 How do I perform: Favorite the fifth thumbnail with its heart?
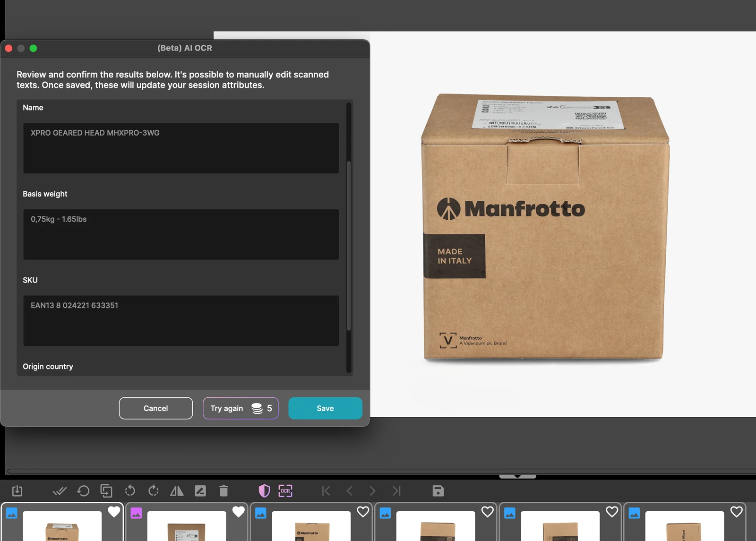(x=612, y=512)
